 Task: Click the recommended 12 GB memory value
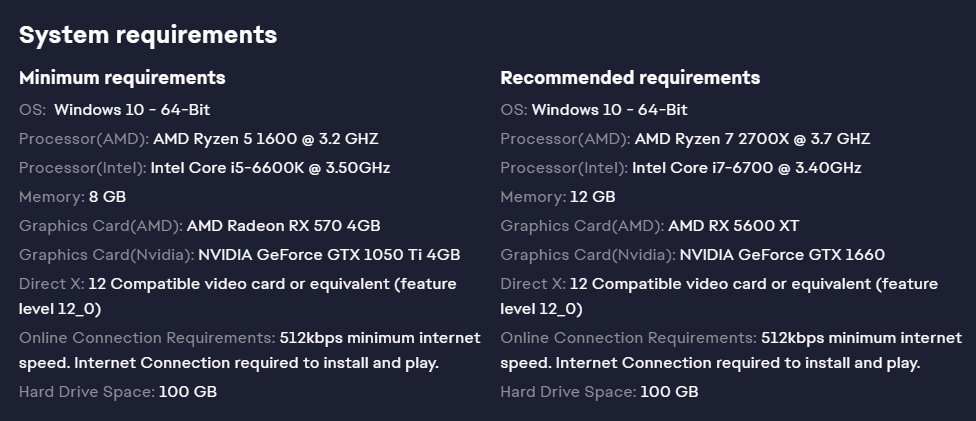(593, 197)
